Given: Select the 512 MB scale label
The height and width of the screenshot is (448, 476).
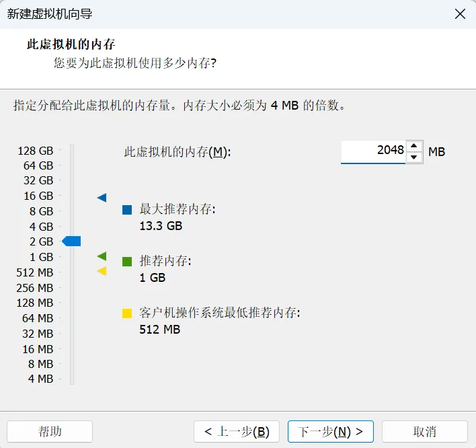Looking at the screenshot, I should [x=34, y=272].
